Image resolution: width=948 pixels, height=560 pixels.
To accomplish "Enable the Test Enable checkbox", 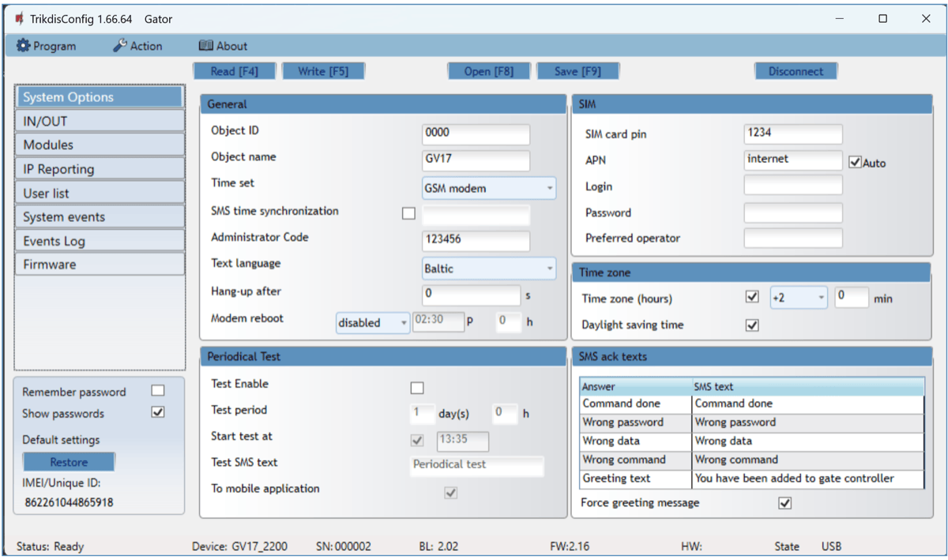I will pyautogui.click(x=417, y=388).
